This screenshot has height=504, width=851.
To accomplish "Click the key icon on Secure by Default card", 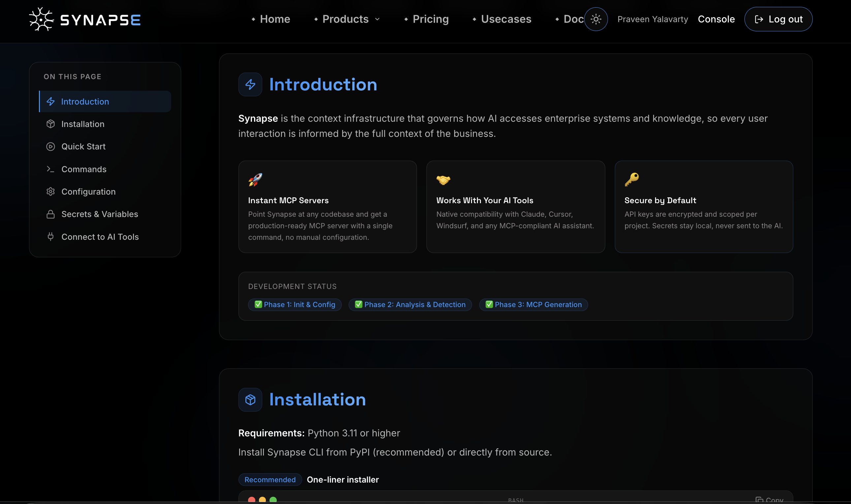I will click(632, 180).
